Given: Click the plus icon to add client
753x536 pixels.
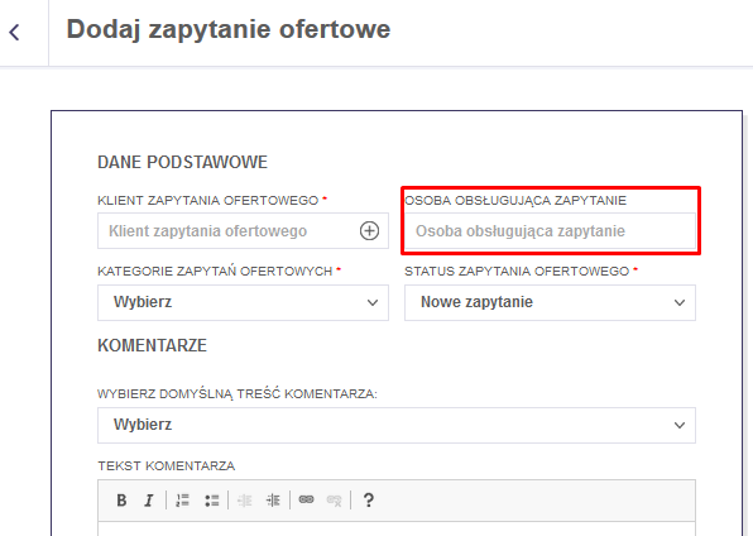Looking at the screenshot, I should pyautogui.click(x=369, y=231).
